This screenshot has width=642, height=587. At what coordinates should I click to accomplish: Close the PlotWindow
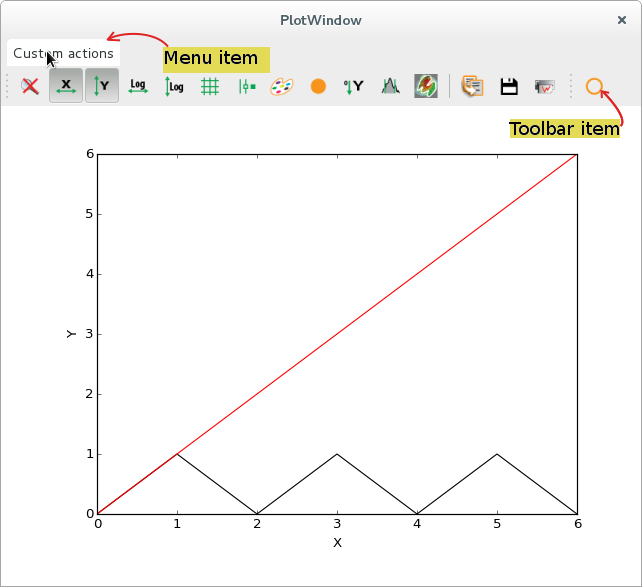tap(621, 19)
